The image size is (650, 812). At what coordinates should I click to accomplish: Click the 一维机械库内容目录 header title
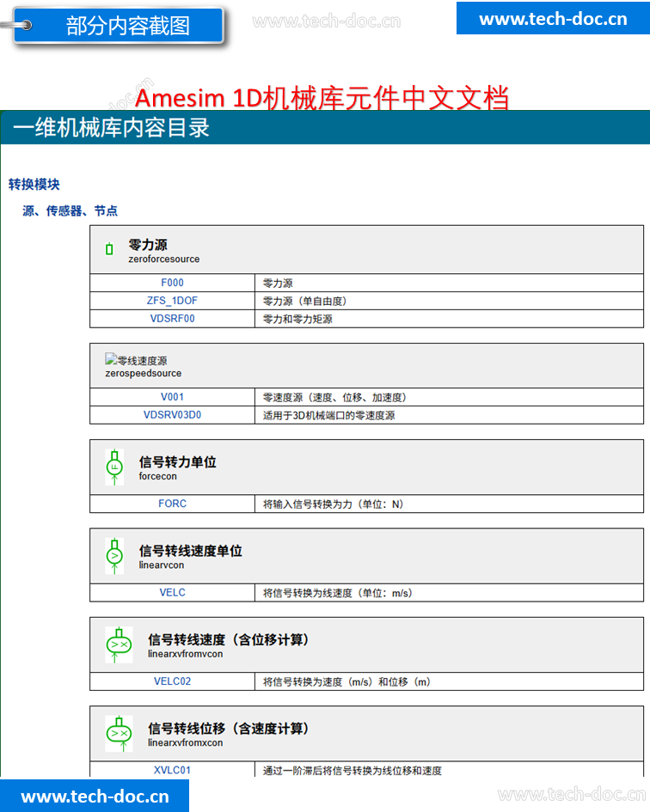click(x=111, y=128)
